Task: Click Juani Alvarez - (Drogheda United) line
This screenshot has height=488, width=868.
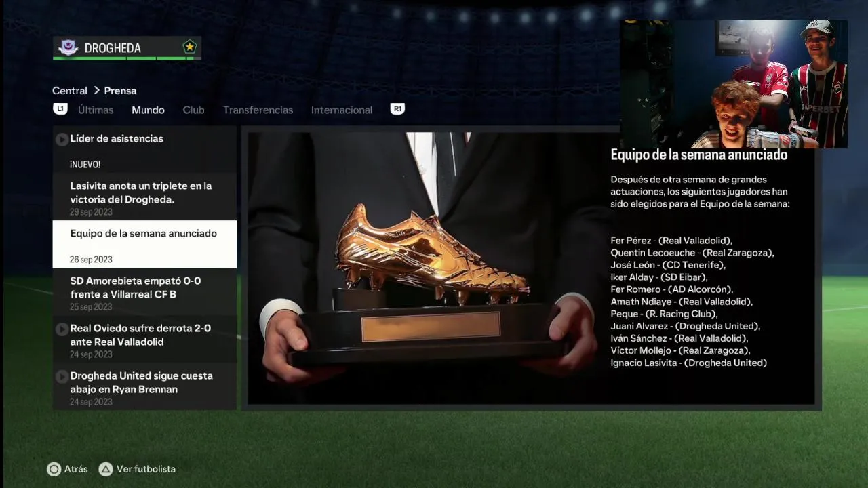Action: pos(686,326)
